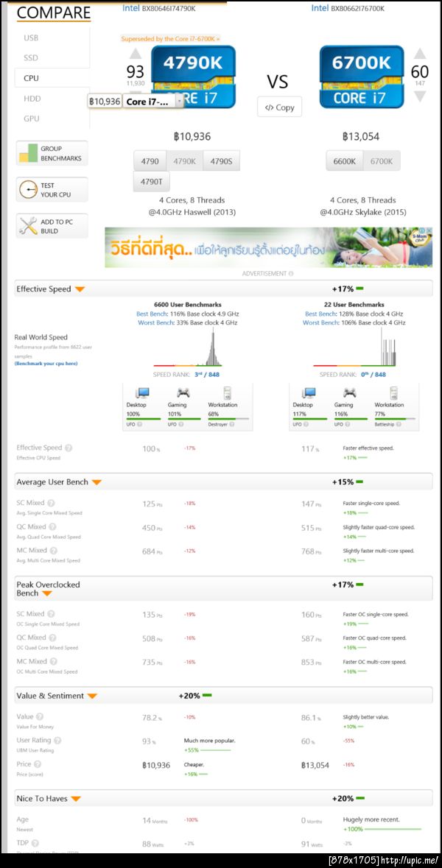Open the Core i7 model dropdown
This screenshot has width=442, height=868.
pos(153,102)
